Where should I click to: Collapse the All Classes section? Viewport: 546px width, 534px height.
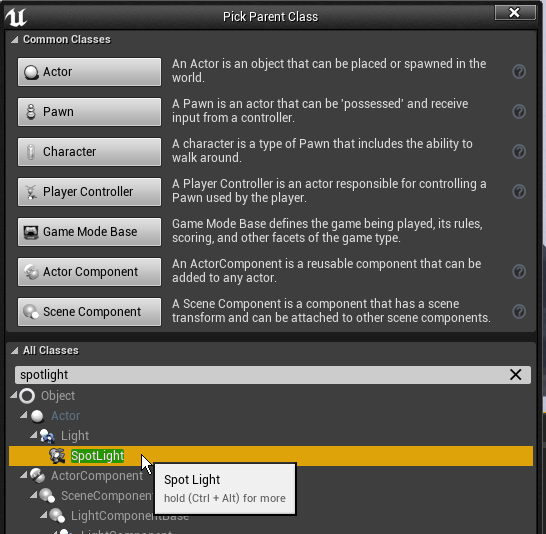[x=14, y=351]
